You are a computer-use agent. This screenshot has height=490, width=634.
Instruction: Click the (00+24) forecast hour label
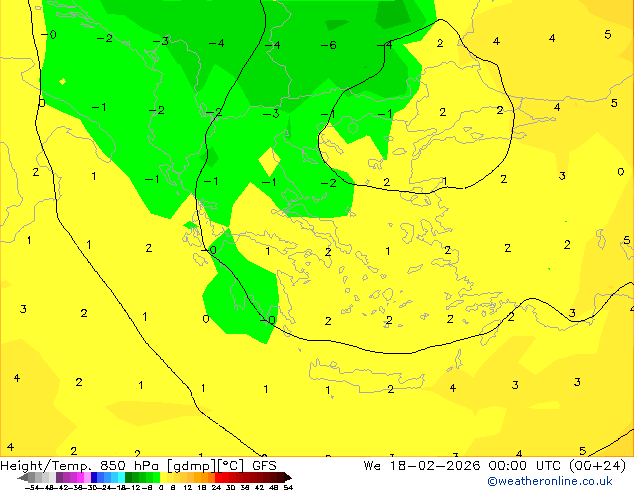point(597,466)
